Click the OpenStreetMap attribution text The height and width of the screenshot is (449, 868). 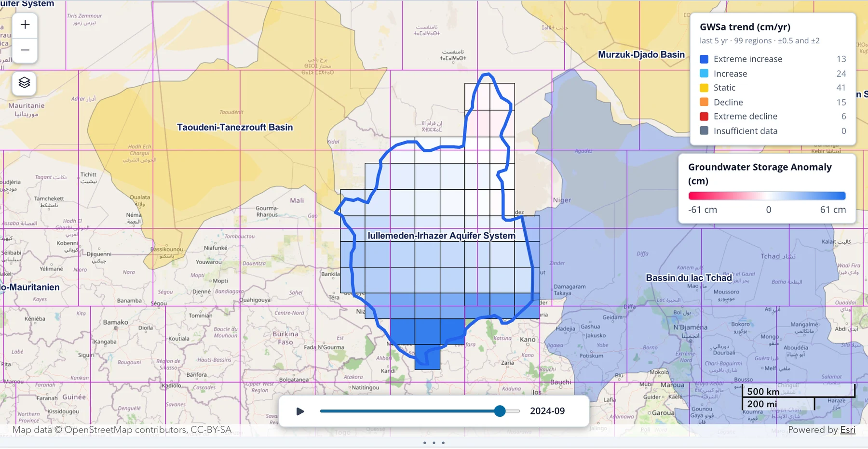(122, 430)
